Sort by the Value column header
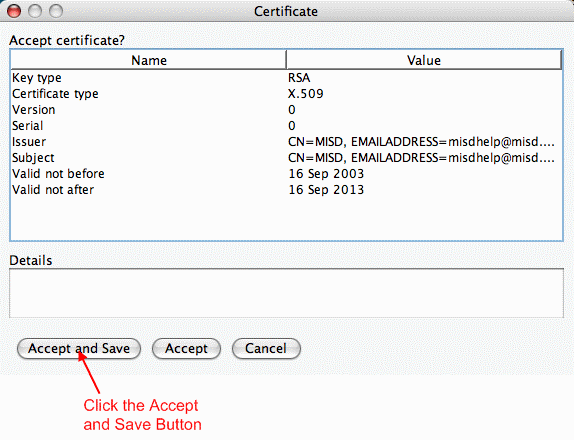Image resolution: width=574 pixels, height=440 pixels. point(424,60)
